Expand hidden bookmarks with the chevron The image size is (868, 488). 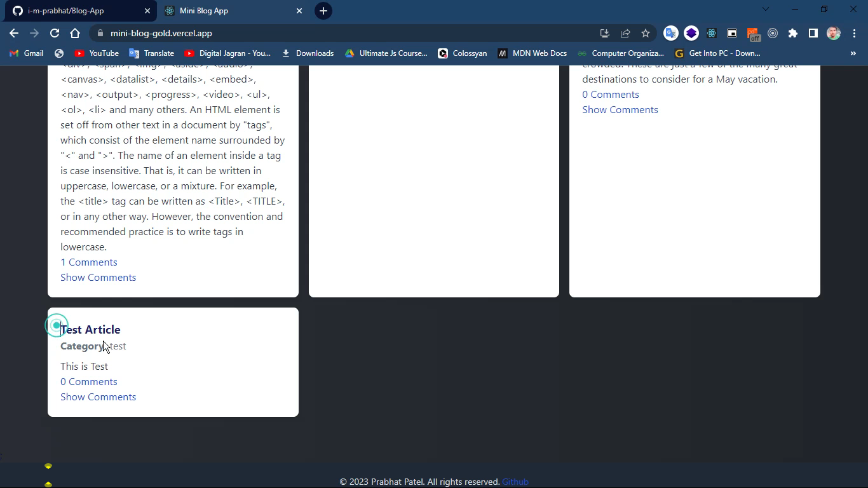[x=853, y=53]
